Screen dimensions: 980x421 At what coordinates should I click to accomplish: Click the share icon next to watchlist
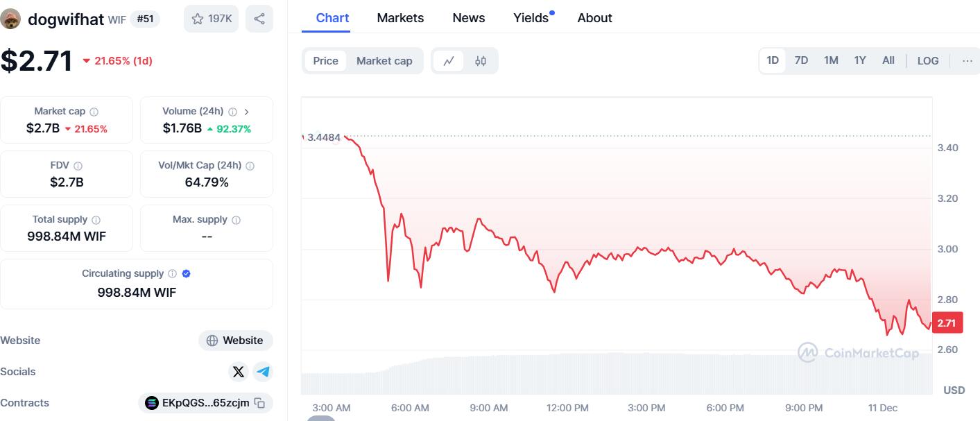pos(259,19)
